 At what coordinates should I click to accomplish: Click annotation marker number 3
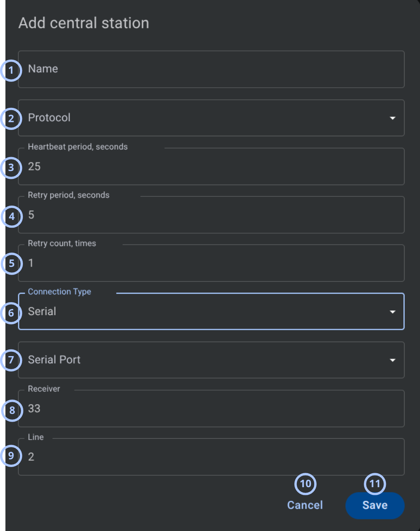pyautogui.click(x=11, y=168)
